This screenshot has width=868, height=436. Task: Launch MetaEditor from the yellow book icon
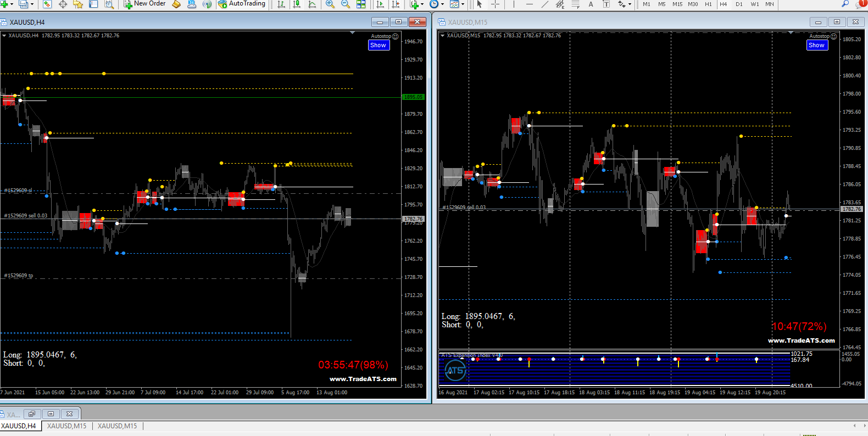tap(176, 4)
